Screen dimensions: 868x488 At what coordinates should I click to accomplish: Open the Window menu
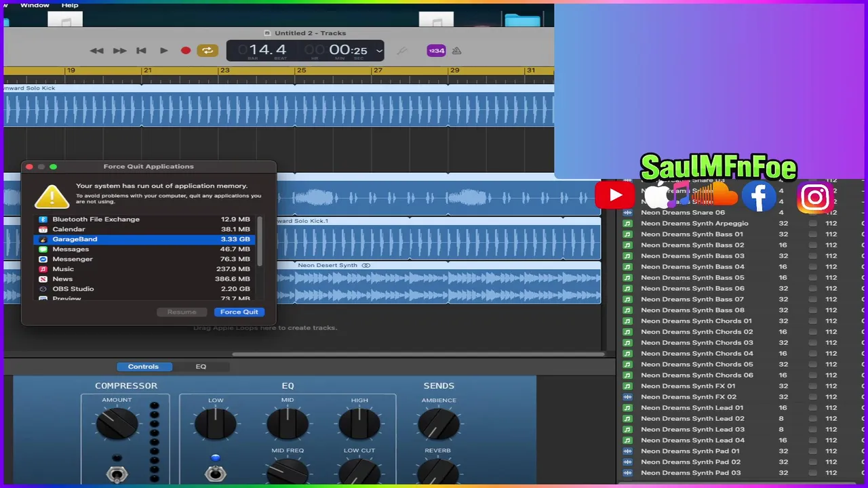tap(35, 5)
